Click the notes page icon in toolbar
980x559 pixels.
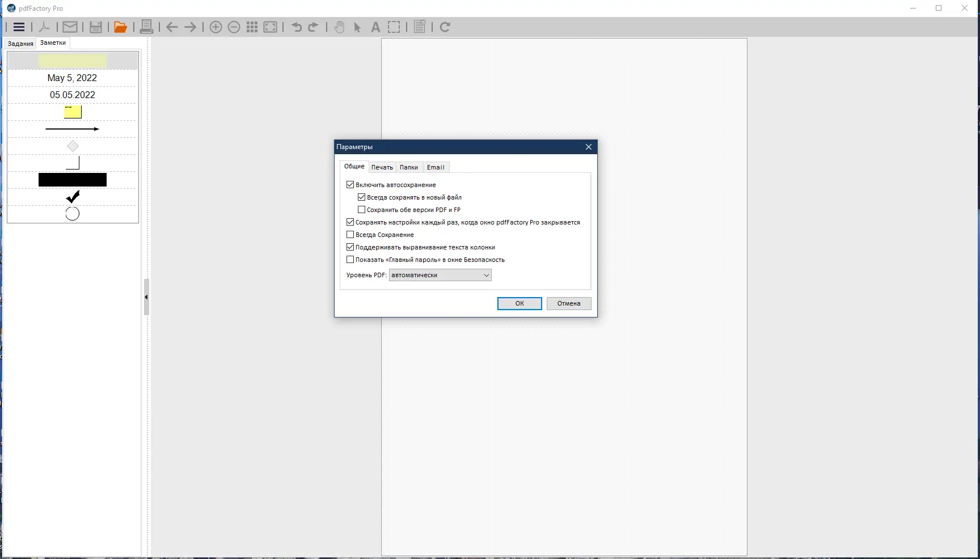pyautogui.click(x=420, y=27)
